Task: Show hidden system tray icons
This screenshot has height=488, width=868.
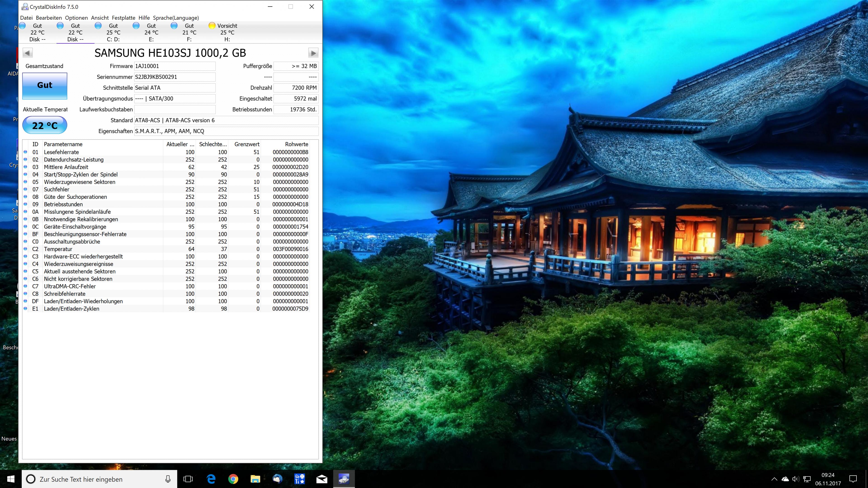Action: click(x=774, y=479)
